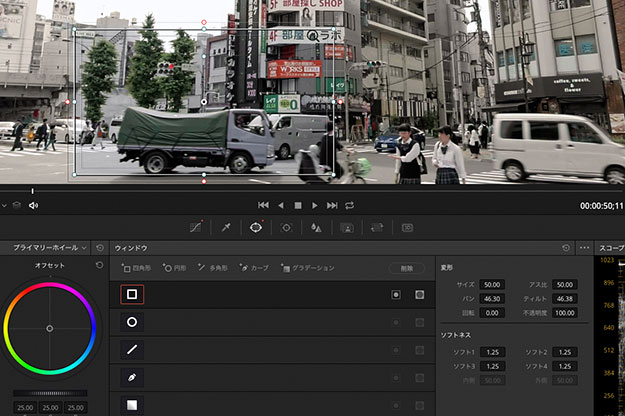
Task: Select the rectangle window shape row icon
Action: [132, 295]
